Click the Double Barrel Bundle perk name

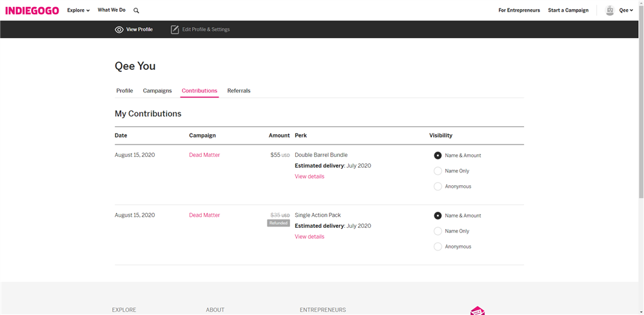(321, 155)
